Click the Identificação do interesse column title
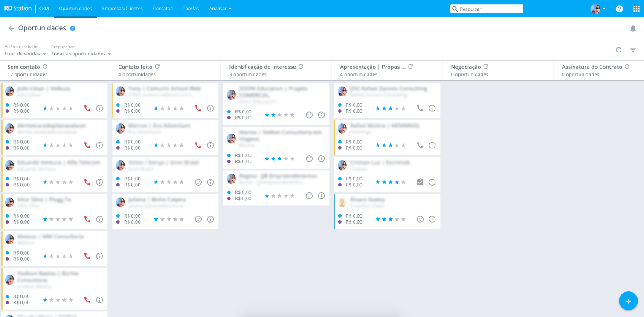The width and height of the screenshot is (644, 317). (262, 67)
